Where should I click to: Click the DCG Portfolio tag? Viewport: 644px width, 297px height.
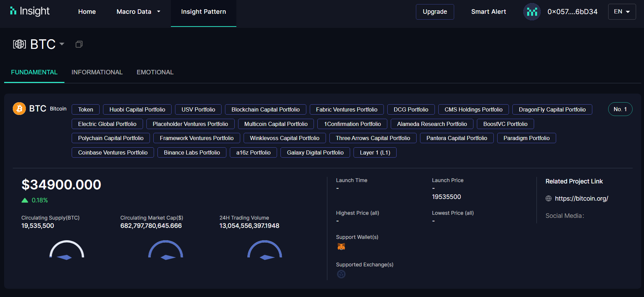click(x=411, y=109)
